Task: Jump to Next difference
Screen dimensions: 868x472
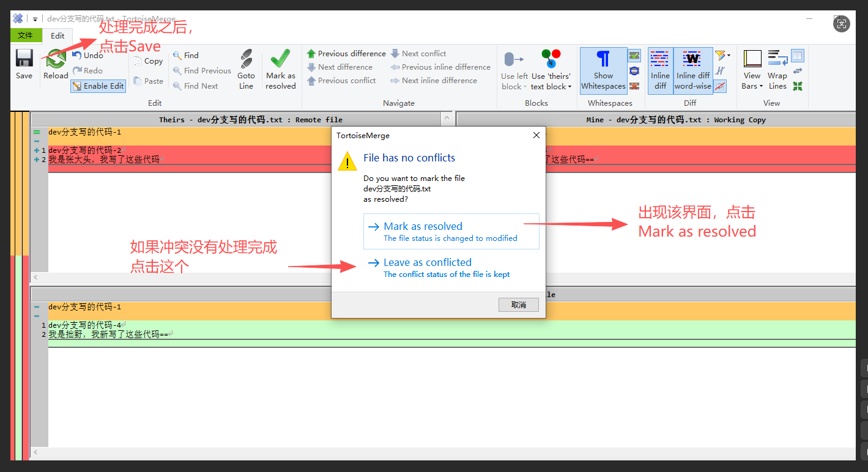Action: (339, 67)
